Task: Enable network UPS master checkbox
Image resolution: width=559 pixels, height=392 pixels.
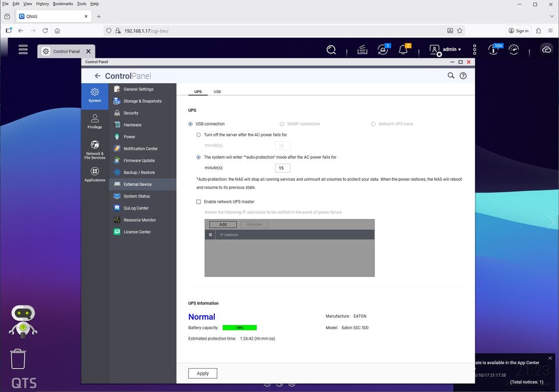Action: 199,202
